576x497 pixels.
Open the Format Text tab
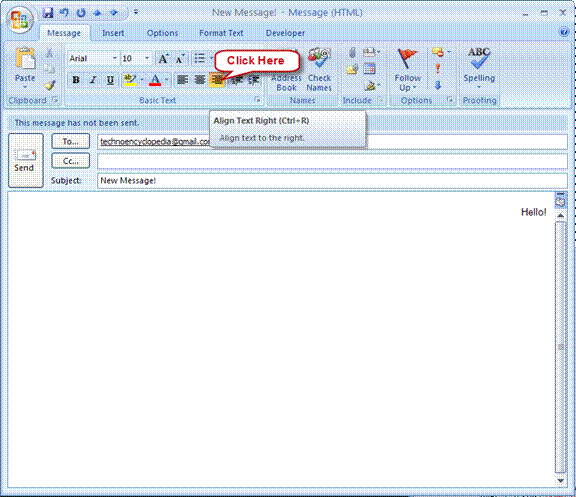(x=221, y=33)
